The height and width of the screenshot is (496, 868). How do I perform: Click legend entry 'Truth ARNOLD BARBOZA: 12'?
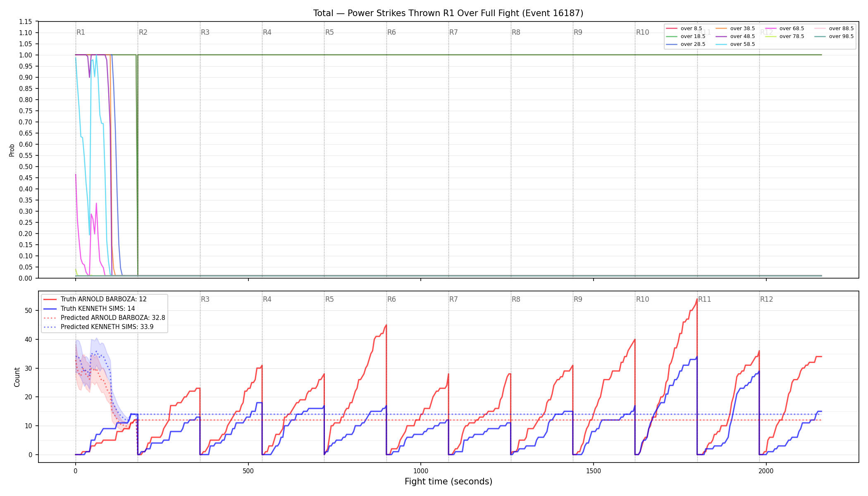tap(104, 299)
